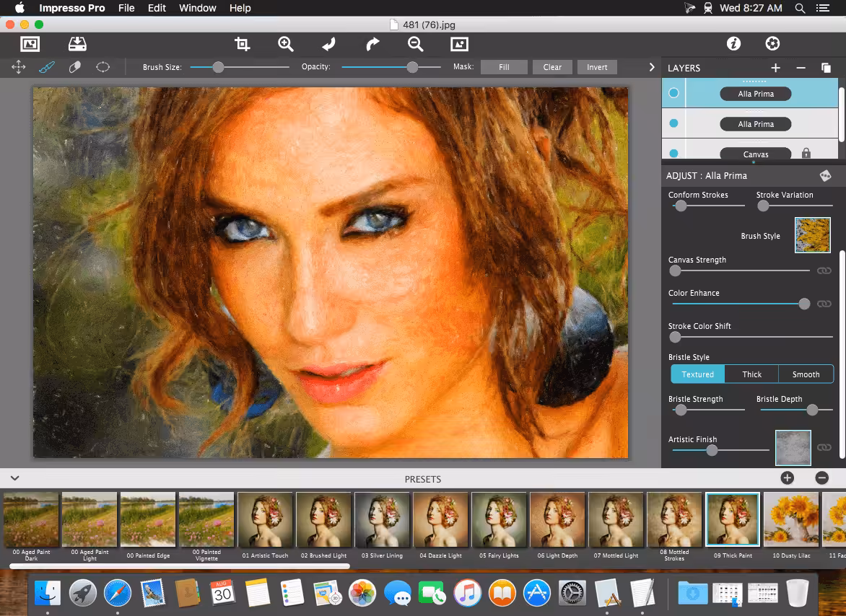The image size is (846, 616).
Task: Select Smooth bristle style
Action: click(806, 374)
